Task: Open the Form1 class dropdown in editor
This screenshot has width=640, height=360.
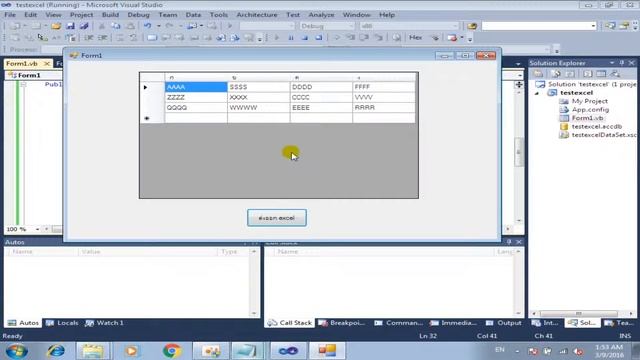Action: [x=34, y=76]
